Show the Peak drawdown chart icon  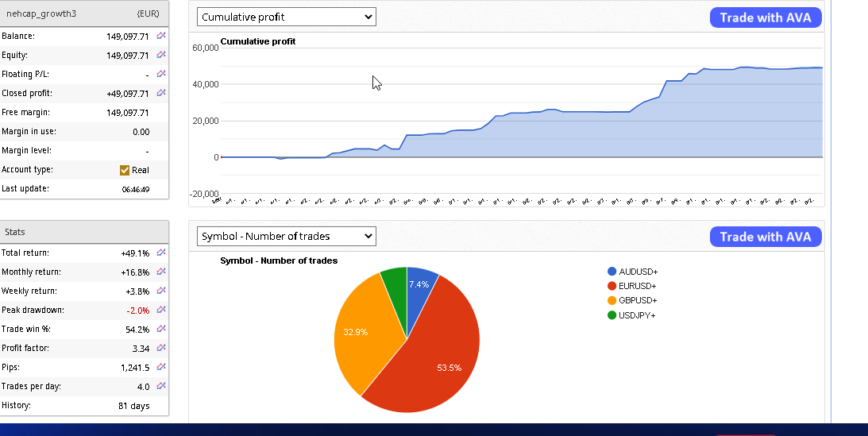point(161,310)
